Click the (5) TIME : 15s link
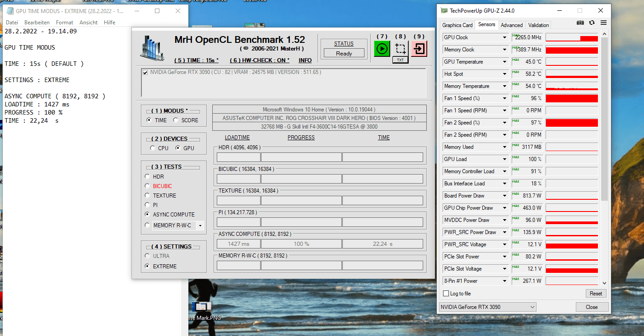The width and height of the screenshot is (644, 336). click(196, 60)
